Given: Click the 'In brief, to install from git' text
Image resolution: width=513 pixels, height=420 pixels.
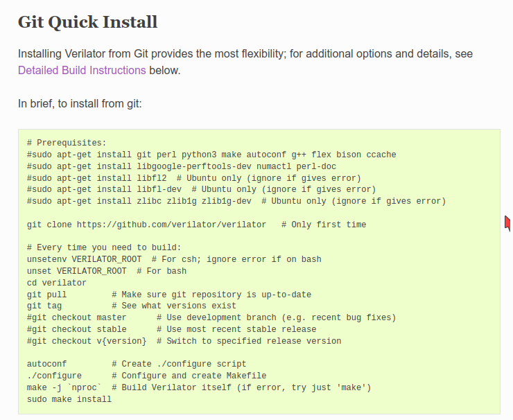Looking at the screenshot, I should (x=80, y=104).
